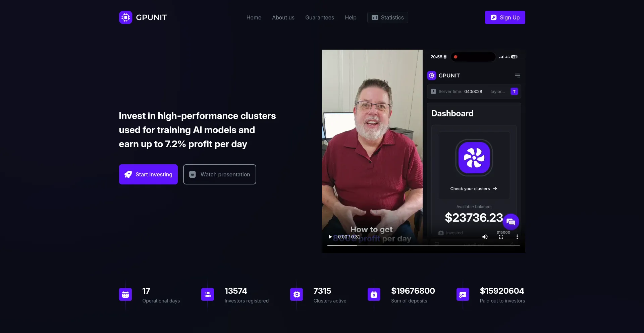This screenshot has height=333, width=644.
Task: Open the video more options menu
Action: click(x=517, y=237)
